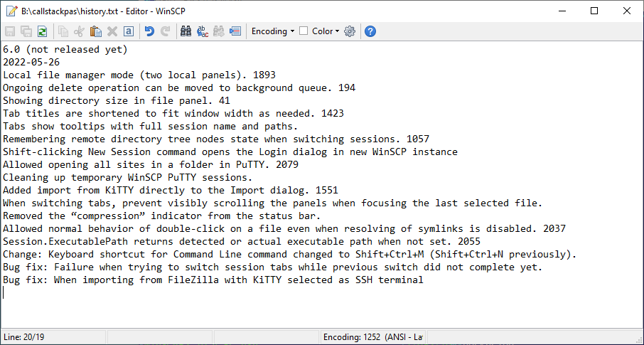Click the Undo arrow icon
This screenshot has height=345, width=644.
149,31
